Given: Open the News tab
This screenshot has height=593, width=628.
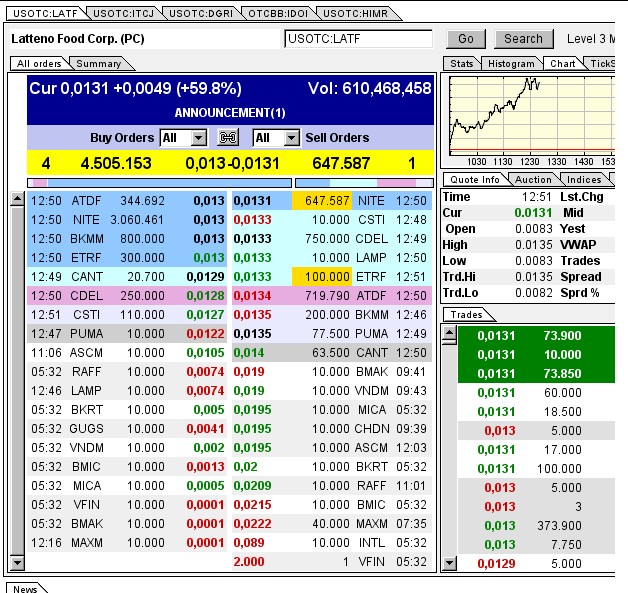Looking at the screenshot, I should pyautogui.click(x=25, y=588).
